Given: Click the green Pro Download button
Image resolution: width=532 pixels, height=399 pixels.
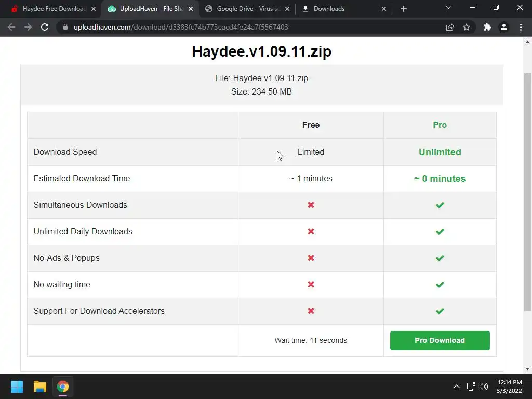Looking at the screenshot, I should tap(440, 340).
